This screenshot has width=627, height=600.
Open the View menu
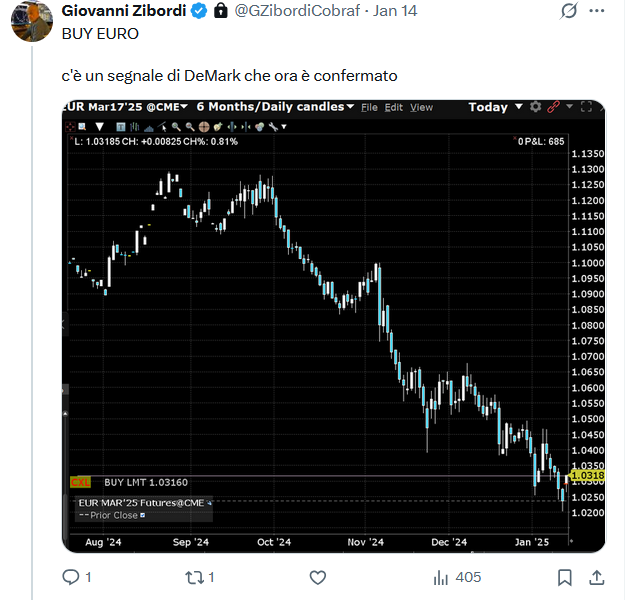[421, 107]
